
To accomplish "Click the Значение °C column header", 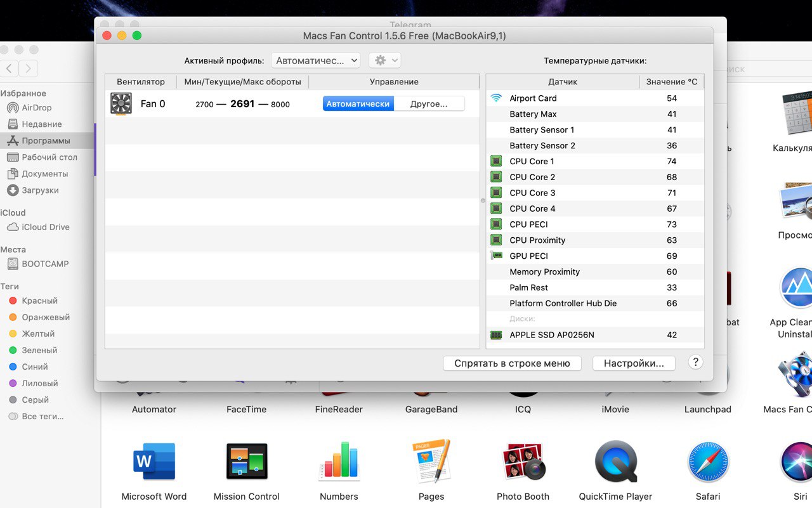I will 672,82.
